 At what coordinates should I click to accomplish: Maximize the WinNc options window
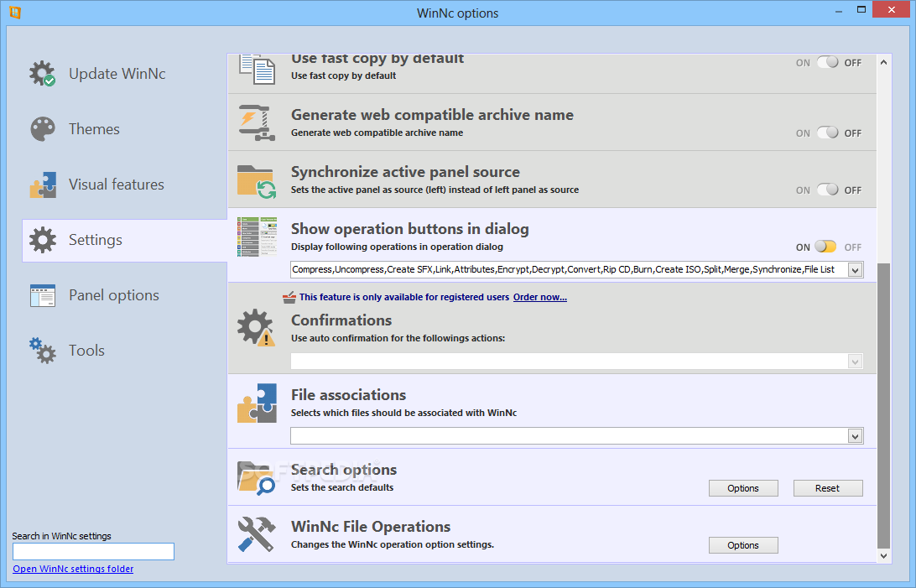[x=861, y=10]
